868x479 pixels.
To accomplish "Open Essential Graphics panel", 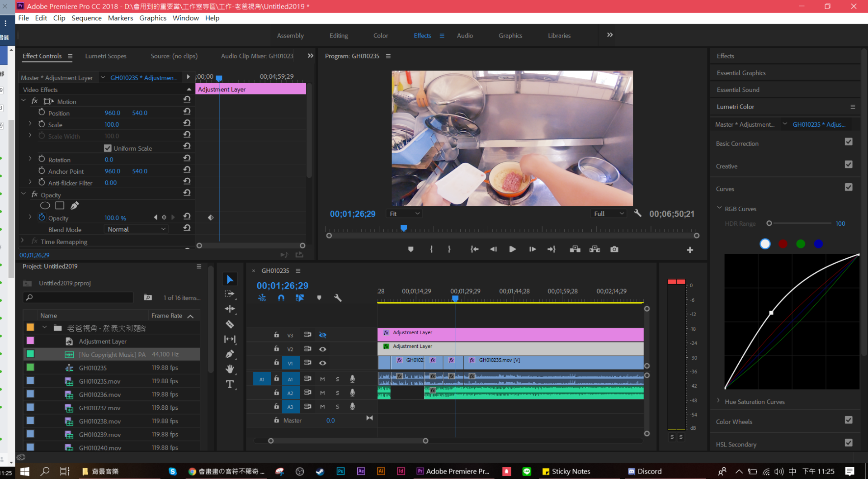I will (741, 73).
